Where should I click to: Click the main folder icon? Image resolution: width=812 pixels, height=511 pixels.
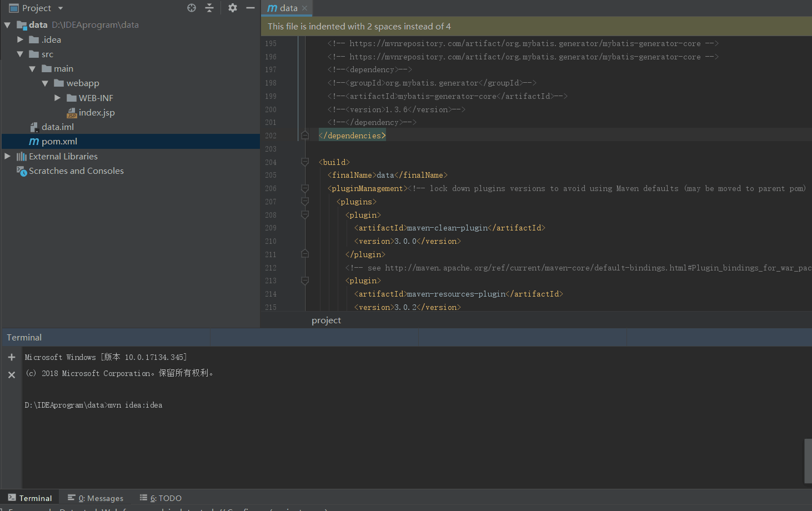(x=47, y=69)
